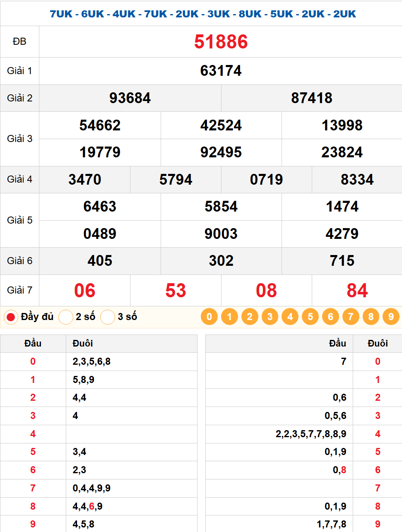This screenshot has height=532, width=402.
Task: Select Giải 7 result number 84
Action: 357,291
